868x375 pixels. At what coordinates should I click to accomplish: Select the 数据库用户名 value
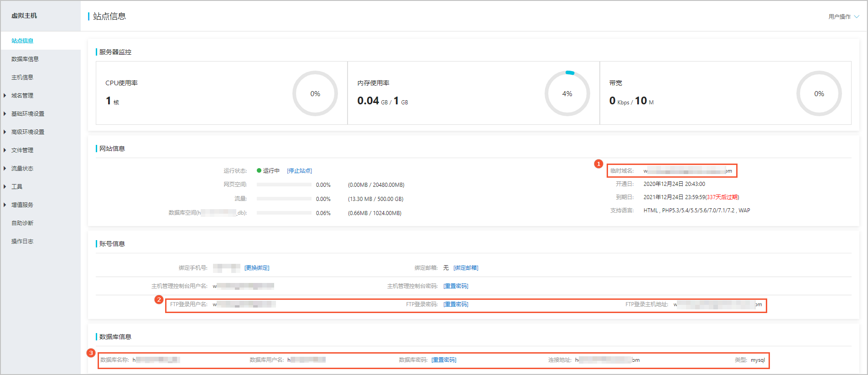click(306, 360)
